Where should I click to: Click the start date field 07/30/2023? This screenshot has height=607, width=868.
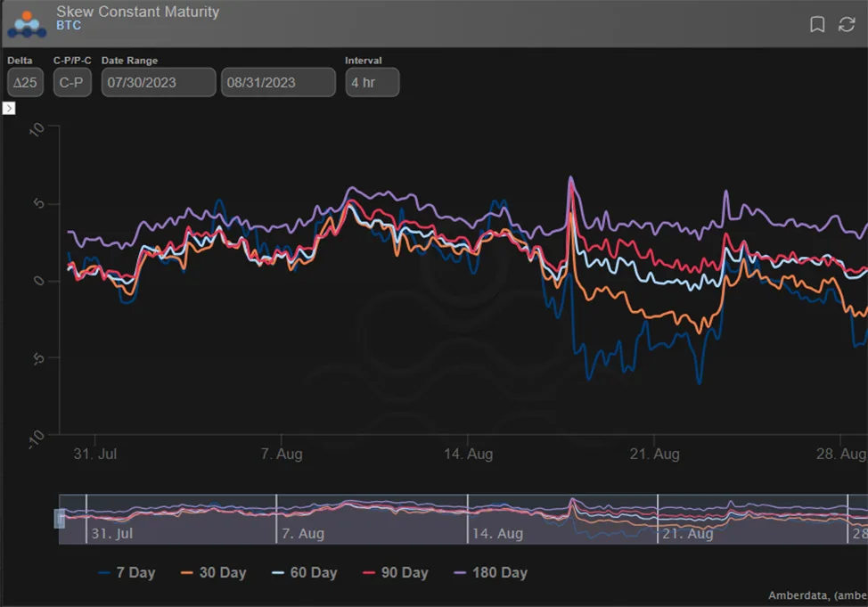tap(159, 83)
